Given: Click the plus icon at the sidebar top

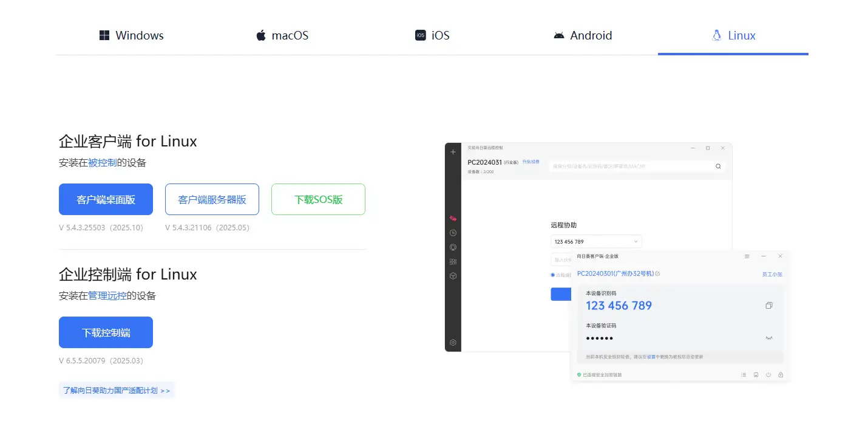Looking at the screenshot, I should tap(453, 152).
